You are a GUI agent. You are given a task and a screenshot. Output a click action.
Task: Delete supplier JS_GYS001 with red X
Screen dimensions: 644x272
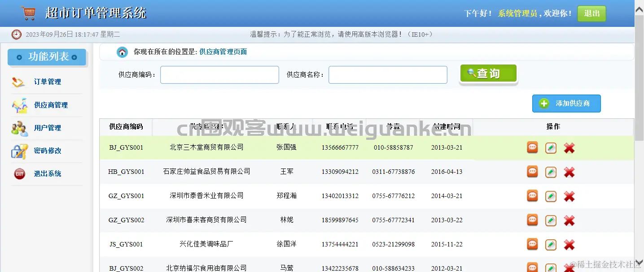[x=569, y=245]
